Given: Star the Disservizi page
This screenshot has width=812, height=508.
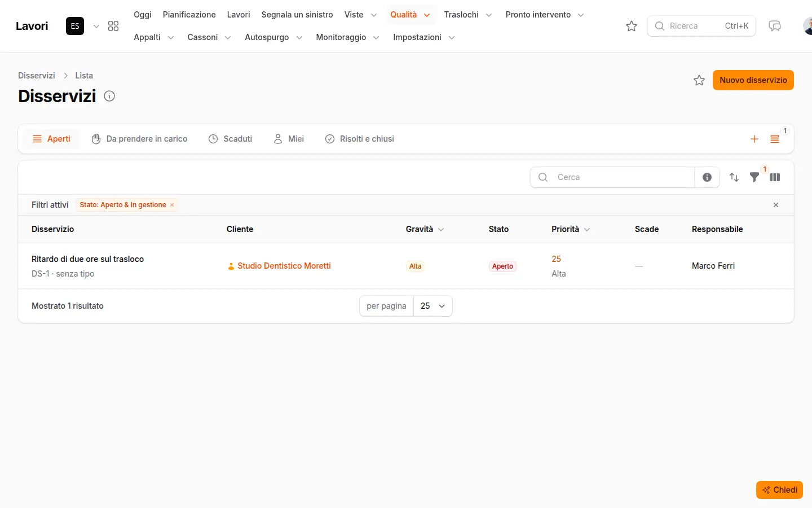Looking at the screenshot, I should pos(699,80).
